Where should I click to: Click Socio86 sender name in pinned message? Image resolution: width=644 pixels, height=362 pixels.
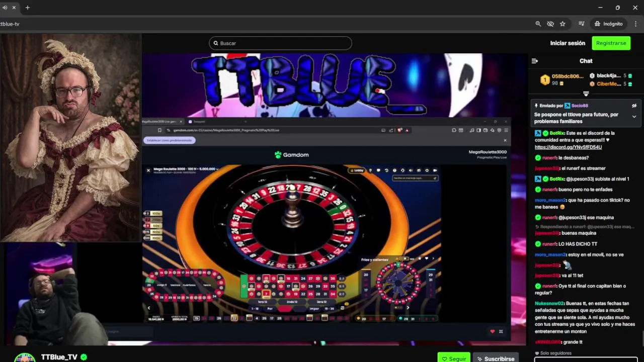tap(580, 106)
